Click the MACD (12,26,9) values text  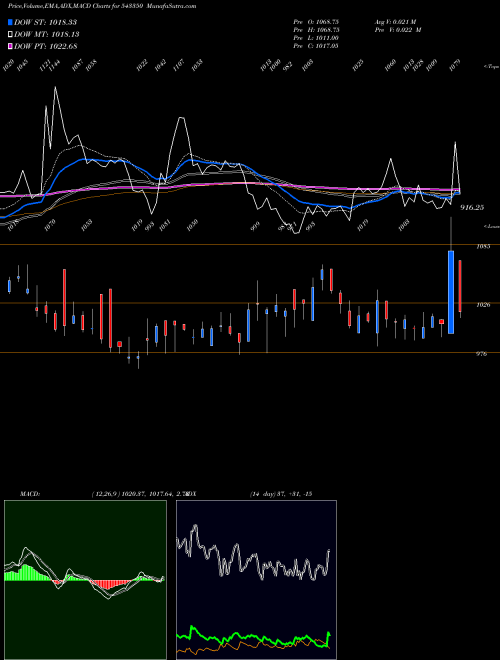point(139,494)
